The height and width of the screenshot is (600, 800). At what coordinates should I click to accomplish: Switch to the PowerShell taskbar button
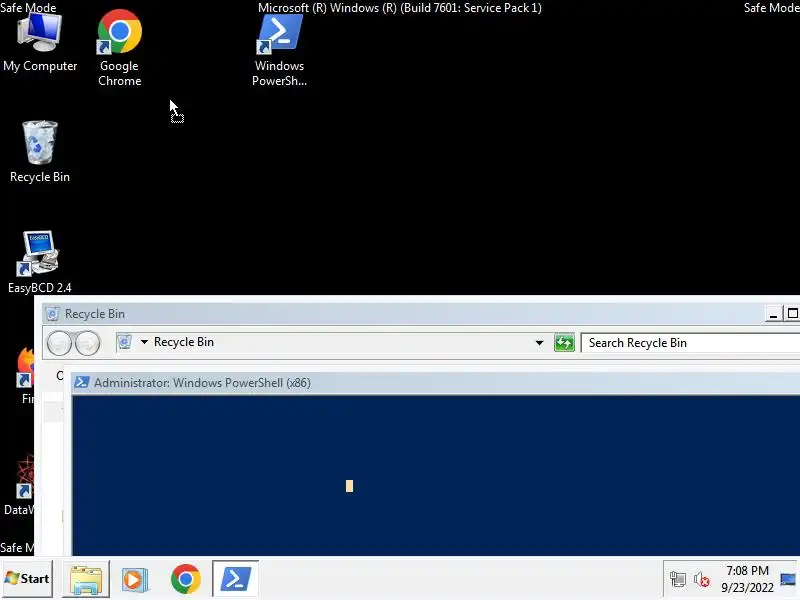[x=235, y=579]
